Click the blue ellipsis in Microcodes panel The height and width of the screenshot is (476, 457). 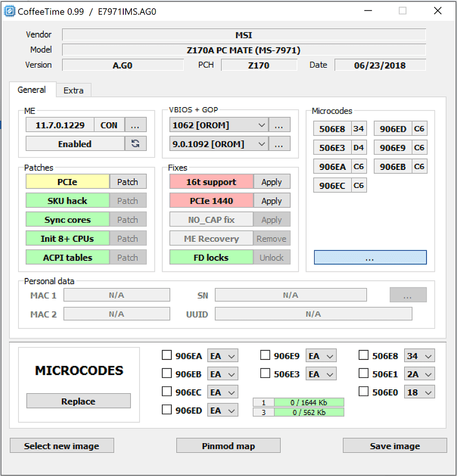click(370, 257)
